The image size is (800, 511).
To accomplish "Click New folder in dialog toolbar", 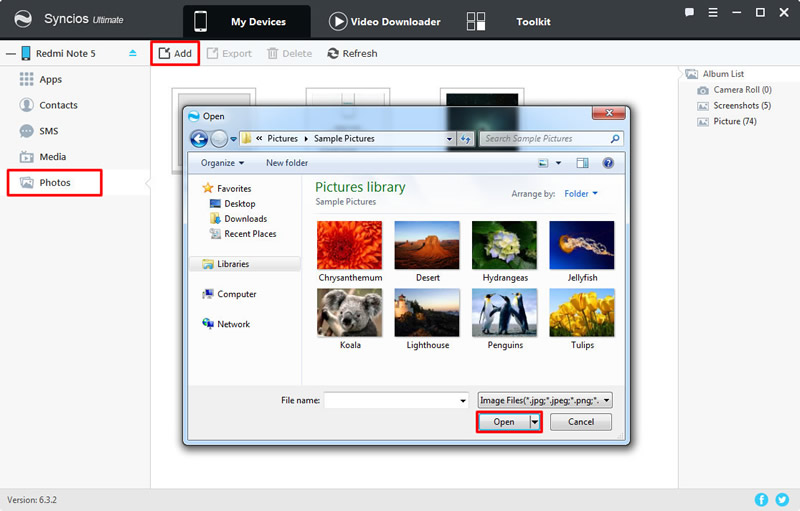I will pyautogui.click(x=287, y=163).
